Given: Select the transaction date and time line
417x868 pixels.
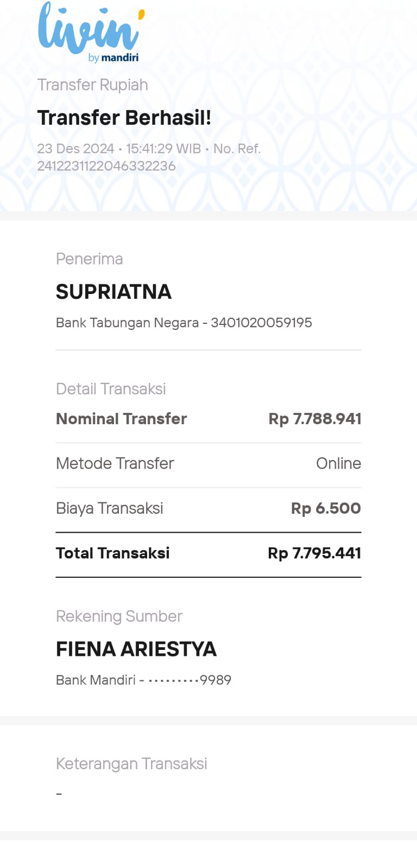Looking at the screenshot, I should tap(119, 149).
